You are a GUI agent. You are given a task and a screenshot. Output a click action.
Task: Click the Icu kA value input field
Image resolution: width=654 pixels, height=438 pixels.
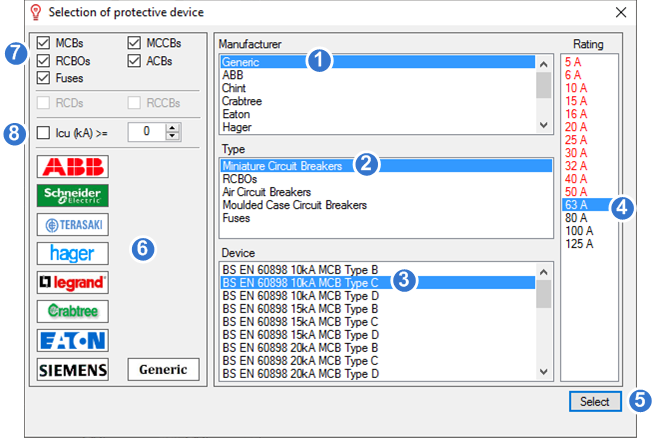point(147,132)
